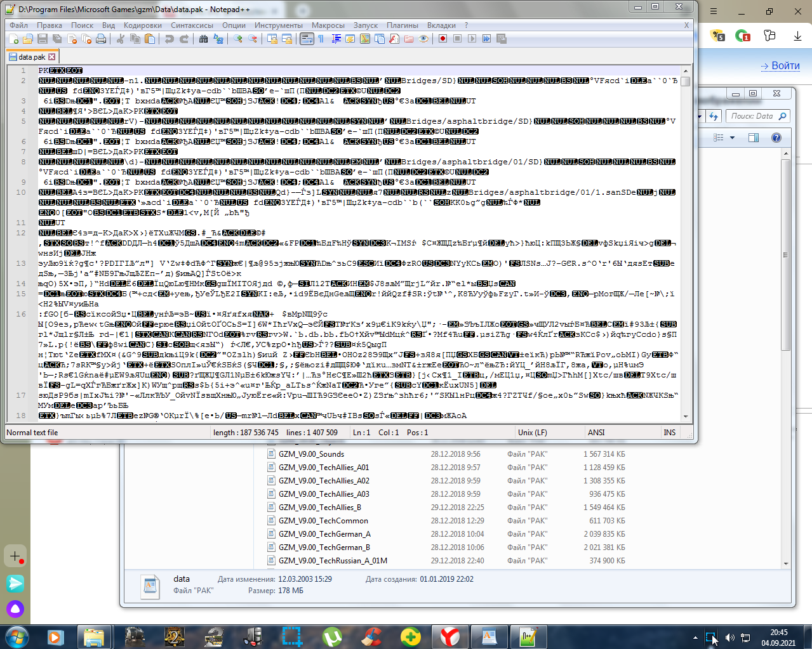This screenshot has height=649, width=812.
Task: Open the Файл menu
Action: 18,25
